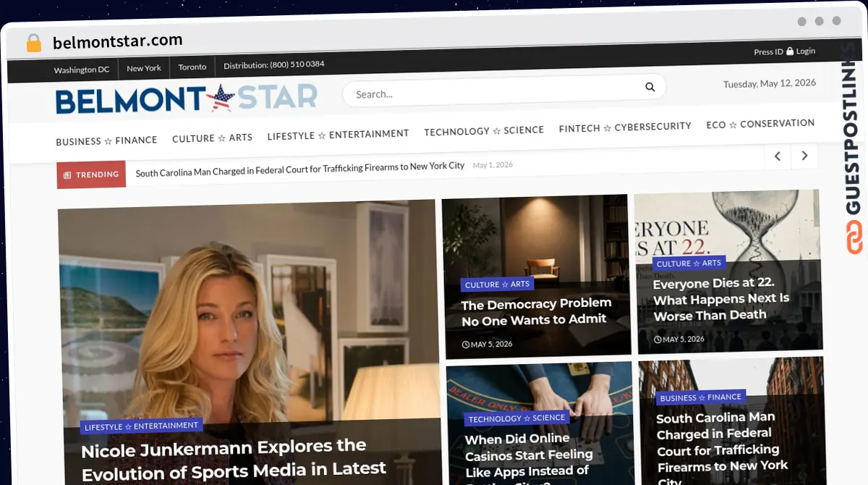Open The Democracy Problem article headline

pyautogui.click(x=536, y=311)
